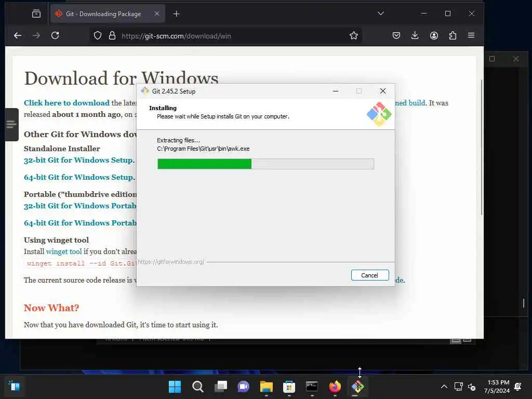532x399 pixels.
Task: Click the Now What? heading
Action: 51,308
